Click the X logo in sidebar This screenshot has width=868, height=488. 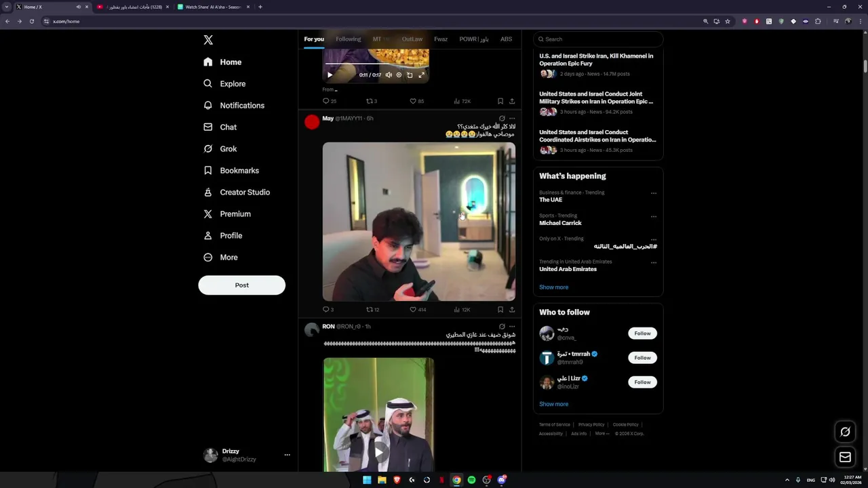[x=208, y=40]
